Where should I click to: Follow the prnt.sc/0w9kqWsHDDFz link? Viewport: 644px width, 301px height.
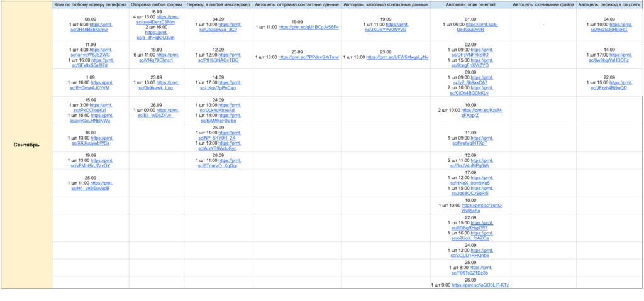(x=610, y=57)
